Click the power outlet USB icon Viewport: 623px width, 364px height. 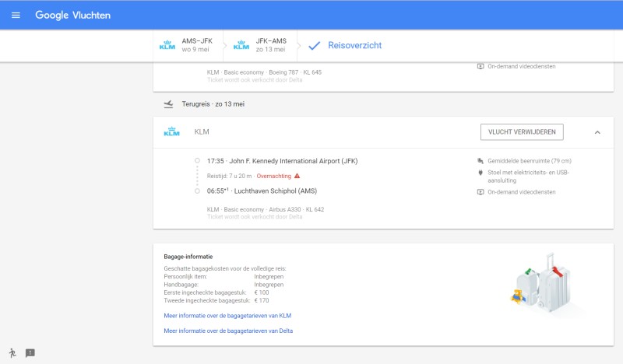[480, 172]
